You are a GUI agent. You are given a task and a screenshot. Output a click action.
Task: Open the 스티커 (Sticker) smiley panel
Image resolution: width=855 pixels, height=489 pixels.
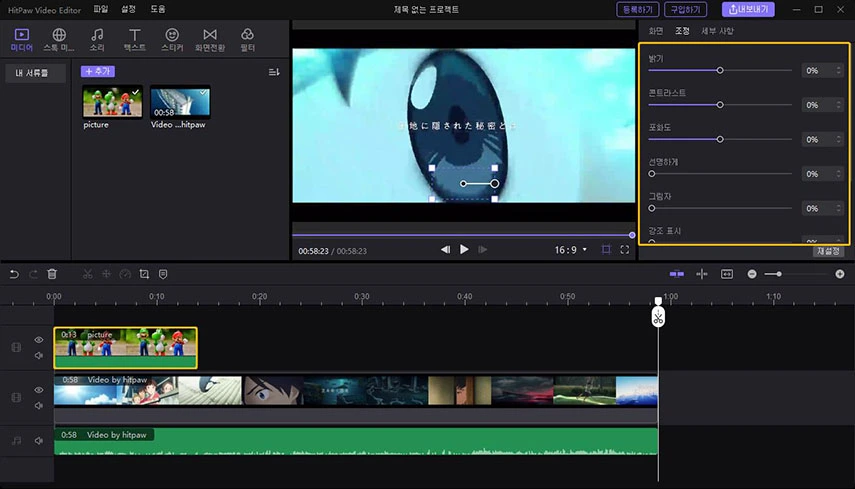pyautogui.click(x=172, y=40)
